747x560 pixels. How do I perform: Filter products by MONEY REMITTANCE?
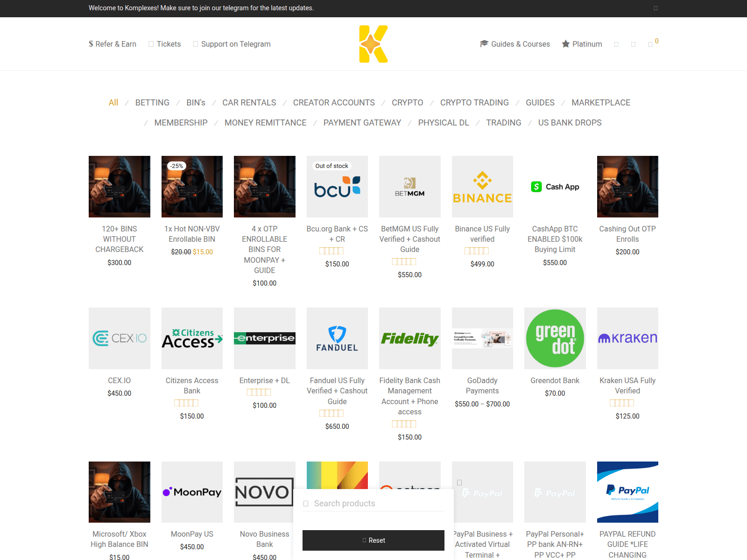266,123
